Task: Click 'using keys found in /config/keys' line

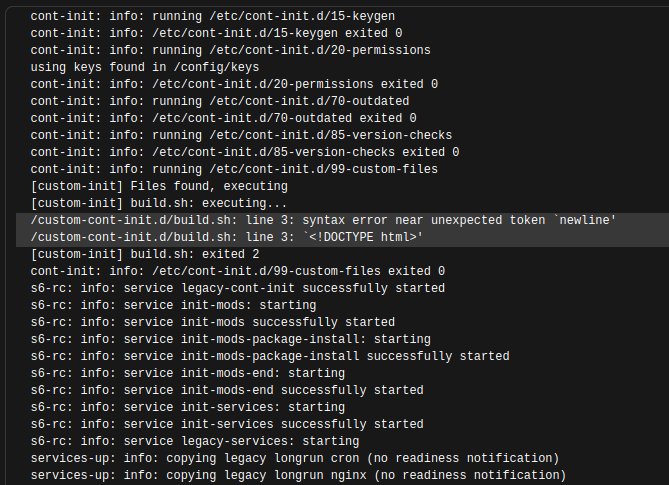Action: tap(145, 67)
